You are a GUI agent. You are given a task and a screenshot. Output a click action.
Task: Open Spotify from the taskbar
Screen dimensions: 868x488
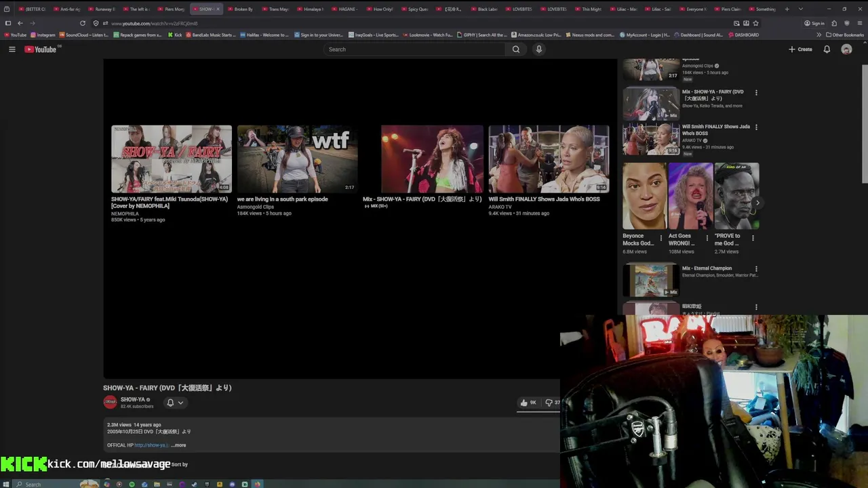pyautogui.click(x=132, y=484)
